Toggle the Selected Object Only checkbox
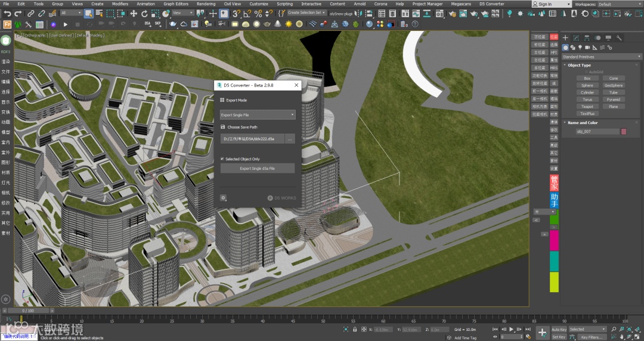This screenshot has width=644, height=341. [222, 159]
